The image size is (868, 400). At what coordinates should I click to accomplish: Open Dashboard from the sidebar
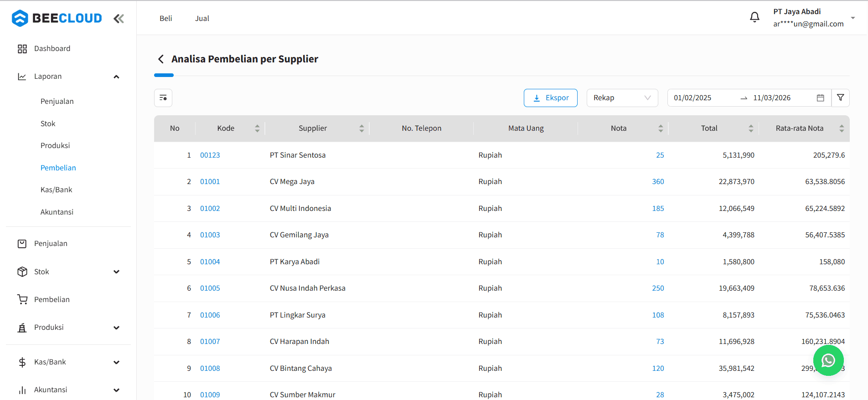52,49
